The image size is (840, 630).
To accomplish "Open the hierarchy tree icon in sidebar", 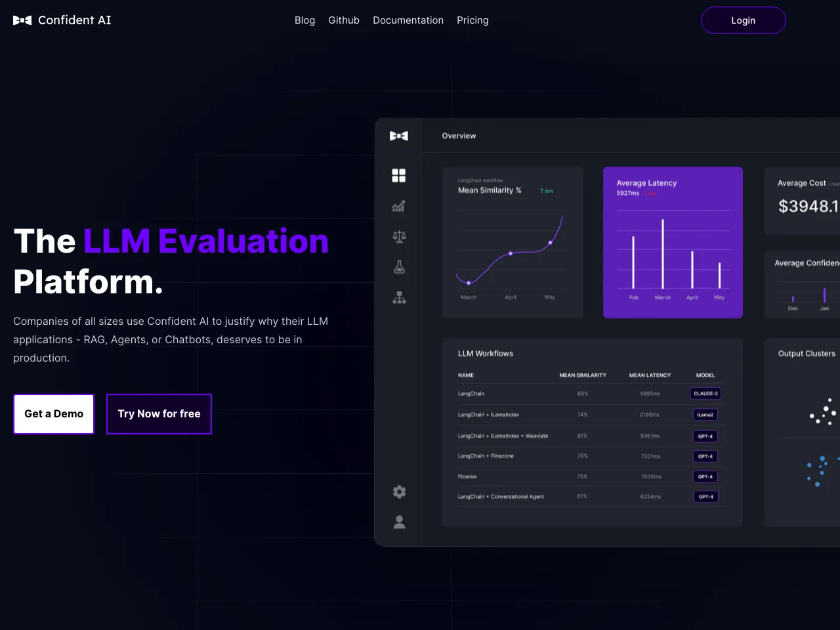I will click(398, 298).
